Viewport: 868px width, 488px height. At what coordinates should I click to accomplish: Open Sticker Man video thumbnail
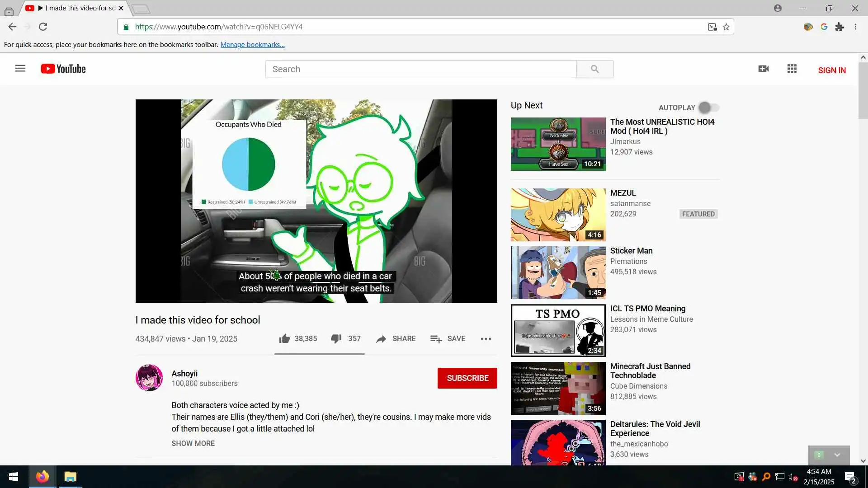click(558, 272)
